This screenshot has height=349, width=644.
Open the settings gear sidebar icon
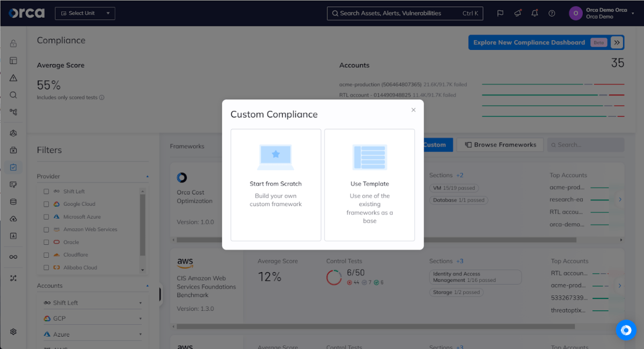[13, 332]
